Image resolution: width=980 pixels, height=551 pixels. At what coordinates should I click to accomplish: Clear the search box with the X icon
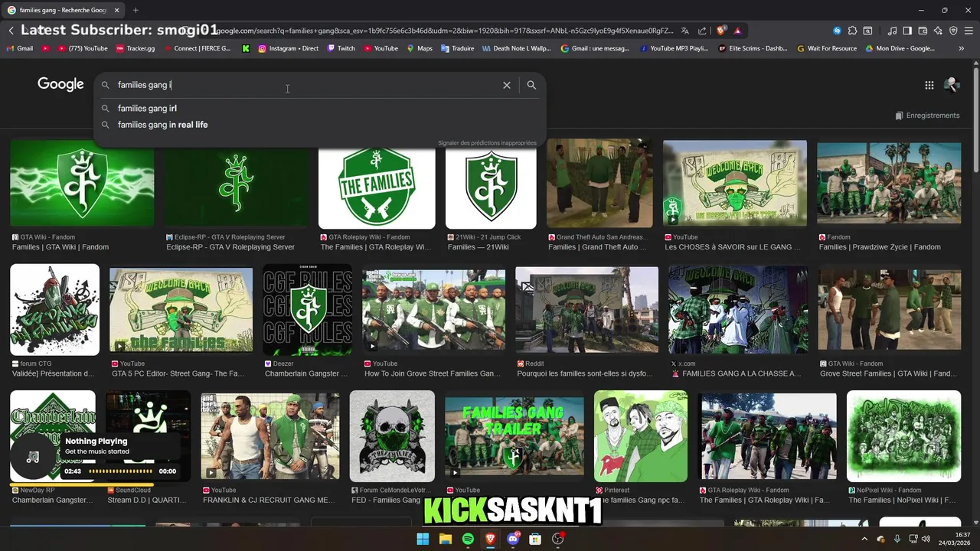506,85
